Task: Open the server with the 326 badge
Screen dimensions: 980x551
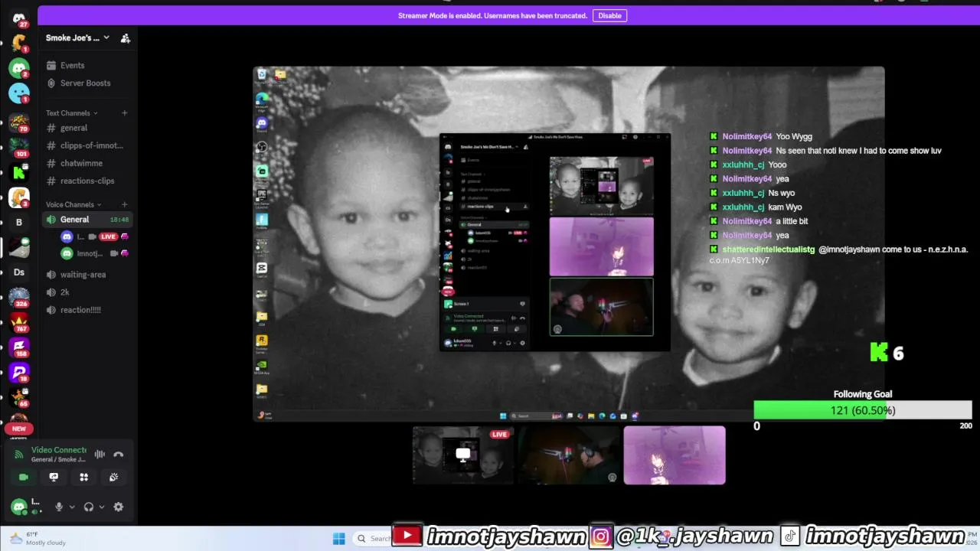Action: pos(19,297)
